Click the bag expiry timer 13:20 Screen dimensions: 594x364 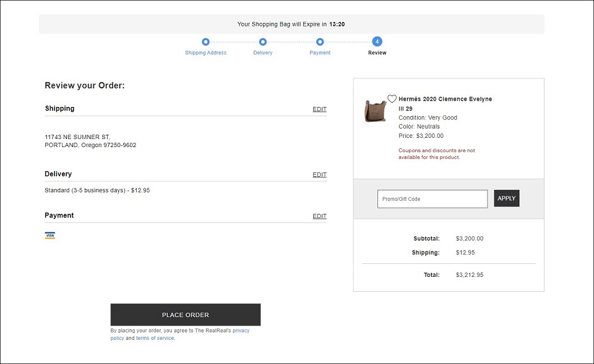coord(337,24)
